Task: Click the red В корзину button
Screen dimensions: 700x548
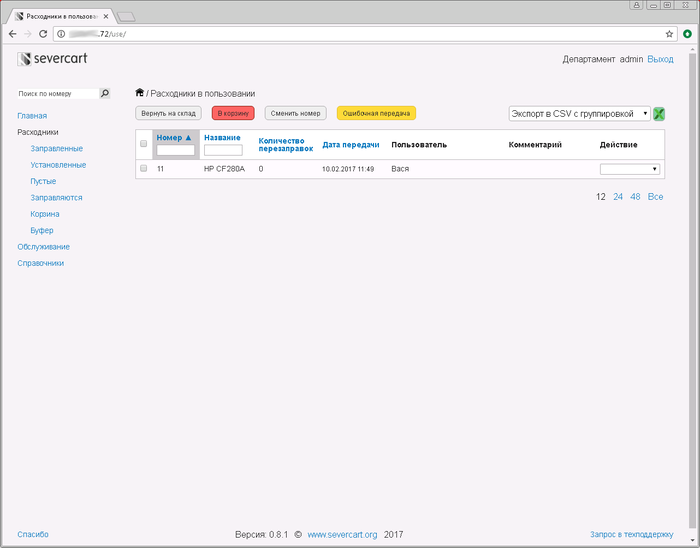Action: [x=233, y=113]
